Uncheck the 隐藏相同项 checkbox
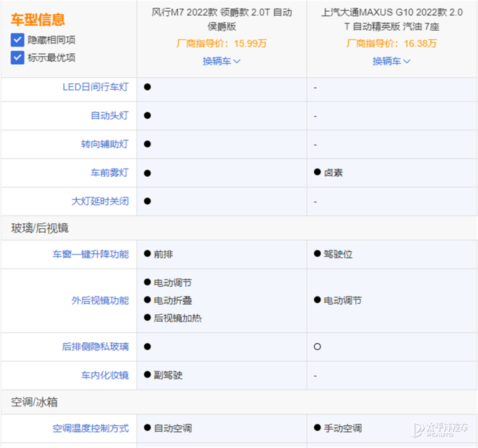The height and width of the screenshot is (448, 478). tap(17, 40)
